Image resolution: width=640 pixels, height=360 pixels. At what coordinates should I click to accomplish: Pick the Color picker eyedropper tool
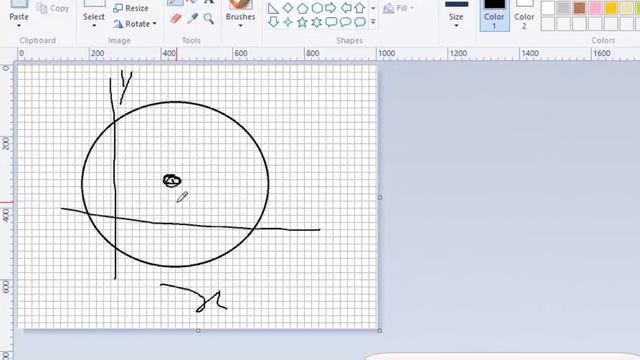pyautogui.click(x=192, y=18)
